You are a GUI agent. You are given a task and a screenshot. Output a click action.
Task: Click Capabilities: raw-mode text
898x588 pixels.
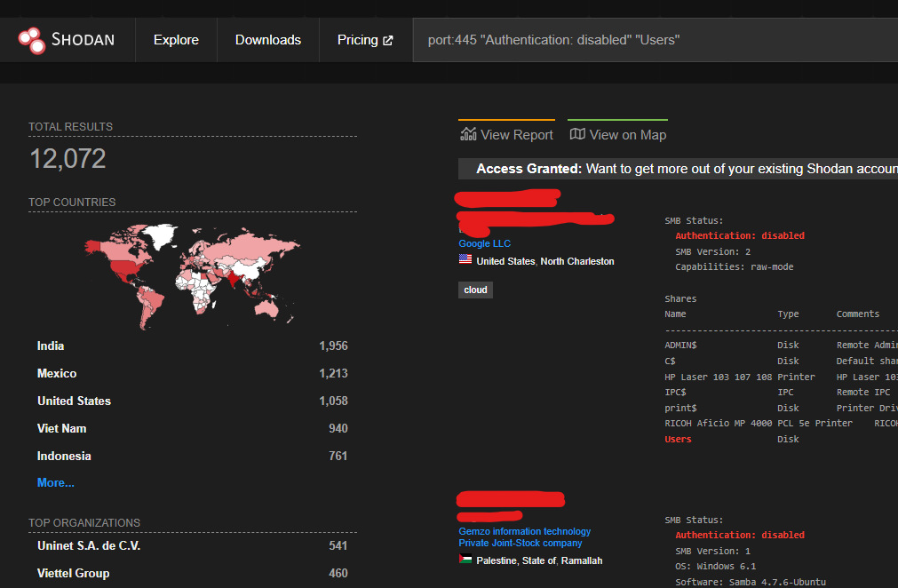click(x=735, y=266)
